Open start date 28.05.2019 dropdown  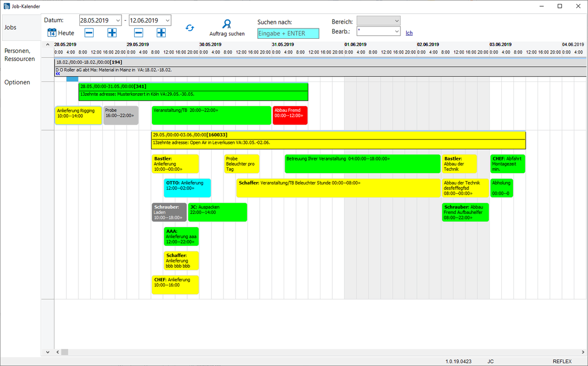117,21
